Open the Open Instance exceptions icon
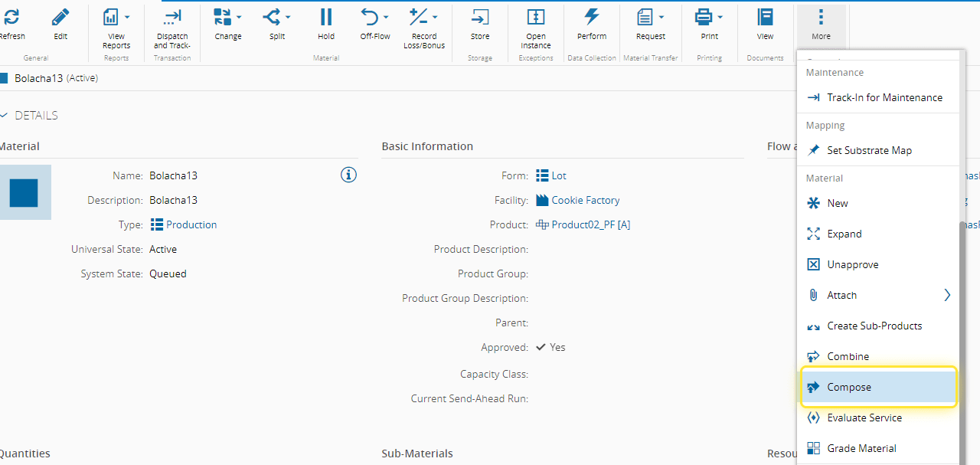The image size is (980, 465). pos(536,18)
